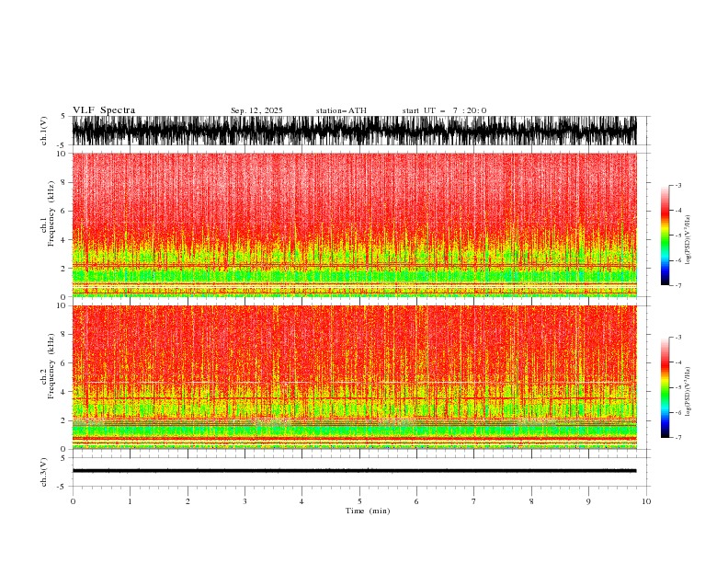
Task: Click the ch.2 PSD color bar
Action: point(665,387)
